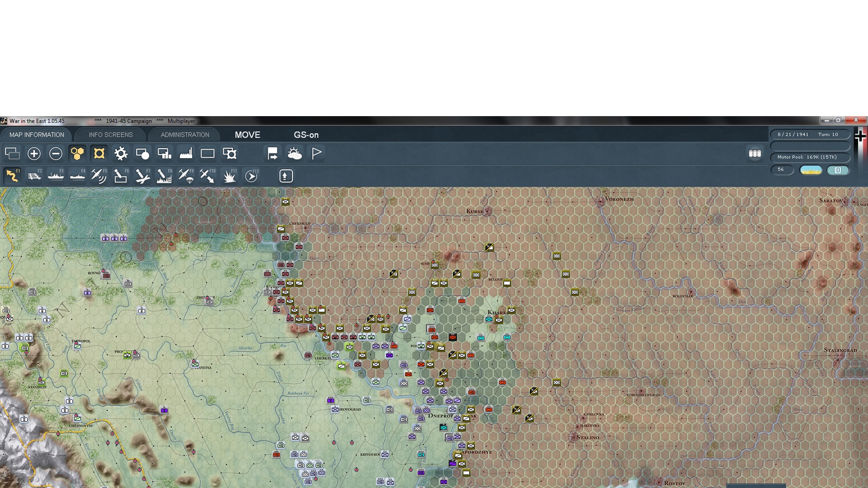
Task: Minimize the War in the East window
Action: coord(826,120)
